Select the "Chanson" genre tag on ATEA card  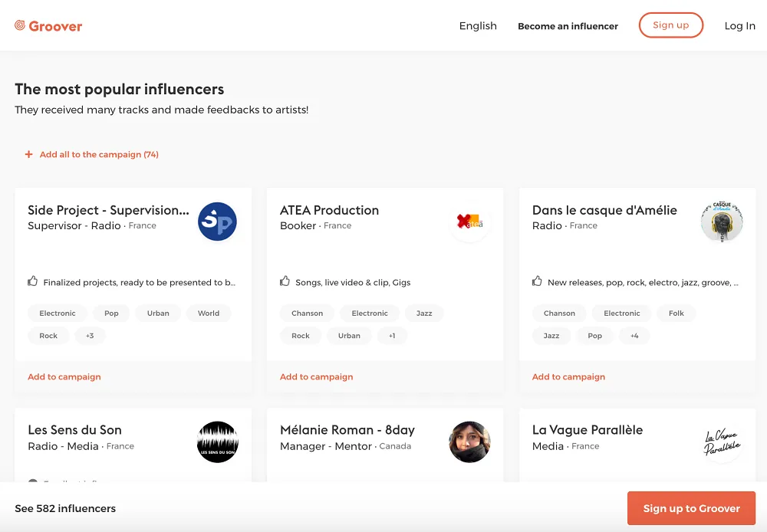tap(307, 313)
